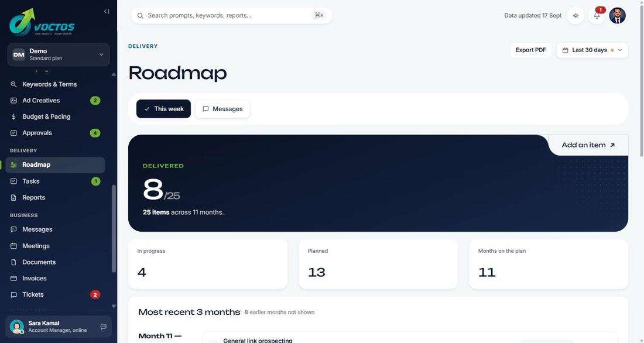Open Keywords & Terms page
The height and width of the screenshot is (343, 644).
(x=49, y=84)
